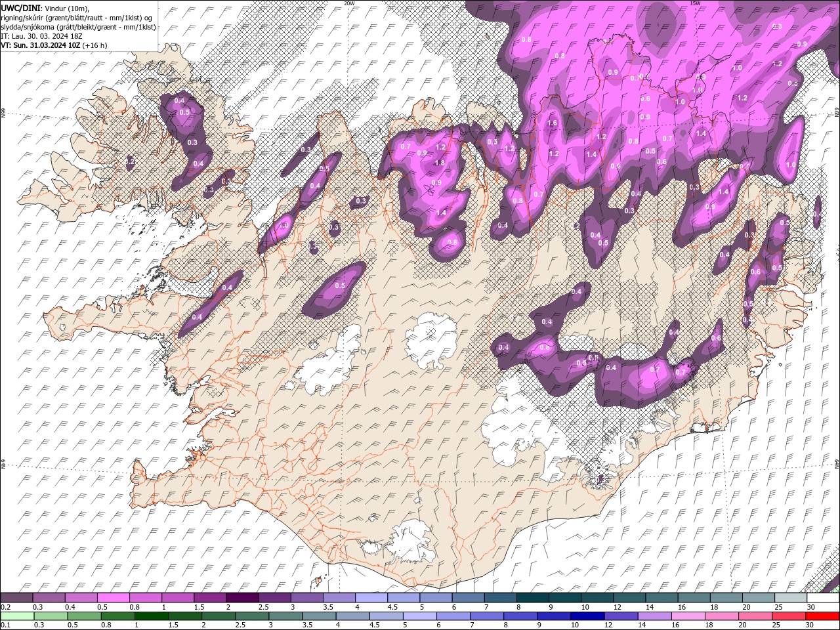Pick the lower legend swatch starting at 2.5
The height and width of the screenshot is (630, 840).
[x=251, y=616]
